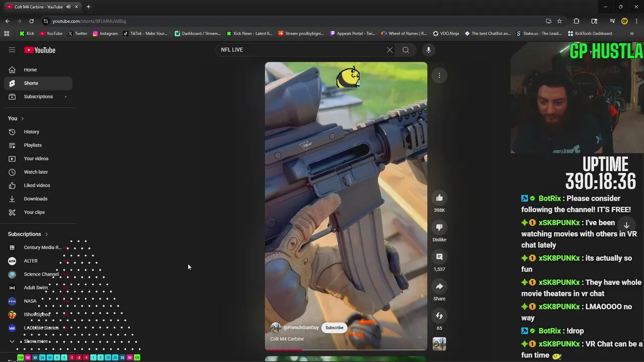Image resolution: width=644 pixels, height=362 pixels.
Task: Go to Home in the sidebar
Action: tap(38, 70)
